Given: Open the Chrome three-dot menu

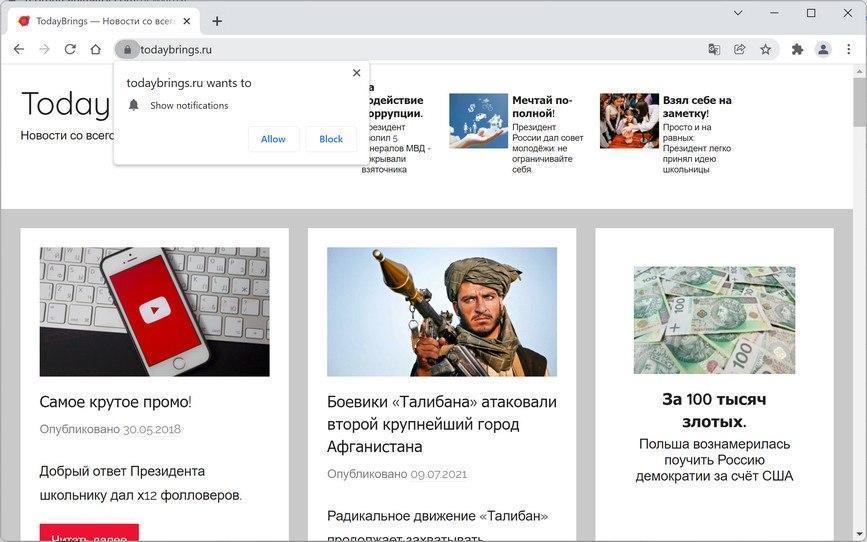Looking at the screenshot, I should 849,49.
